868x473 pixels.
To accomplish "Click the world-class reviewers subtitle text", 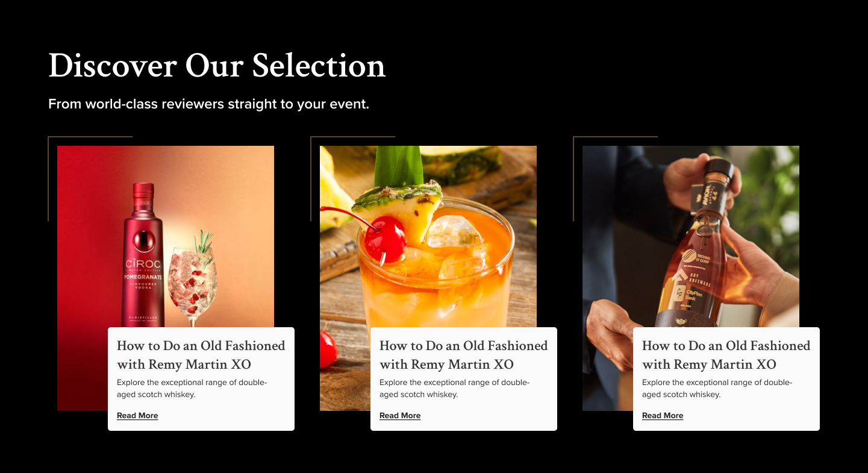I will pos(208,104).
